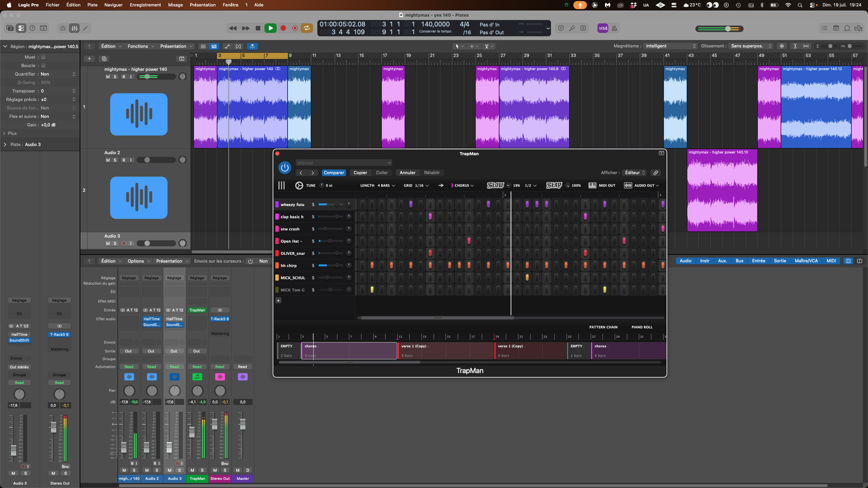The width and height of the screenshot is (868, 488).
Task: Add a new TrapMan instrument row
Action: pos(278,301)
